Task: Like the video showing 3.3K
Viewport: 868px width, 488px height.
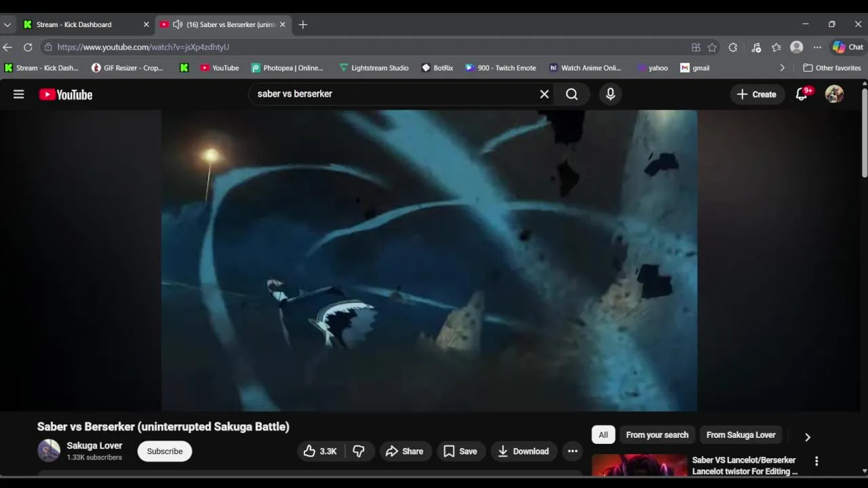Action: (x=320, y=451)
